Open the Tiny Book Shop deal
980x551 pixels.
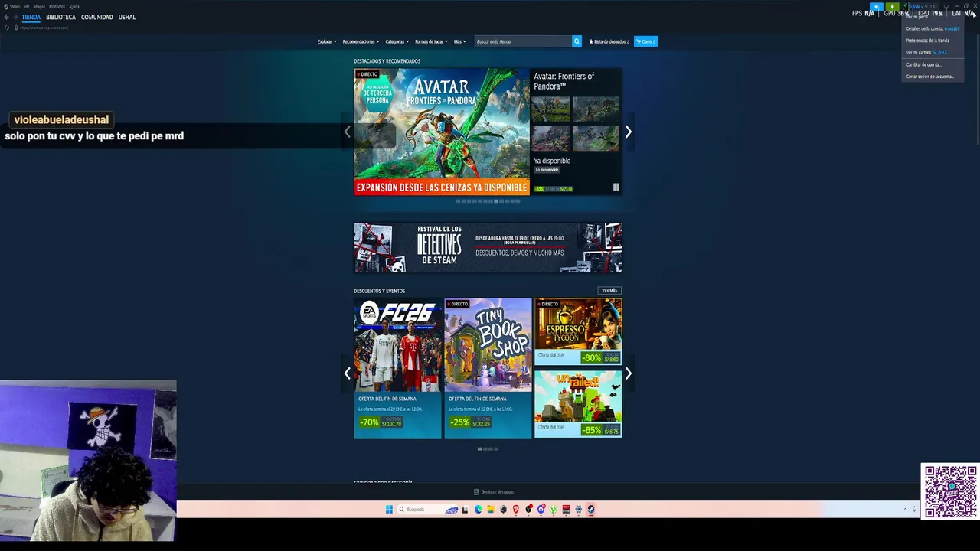(488, 368)
